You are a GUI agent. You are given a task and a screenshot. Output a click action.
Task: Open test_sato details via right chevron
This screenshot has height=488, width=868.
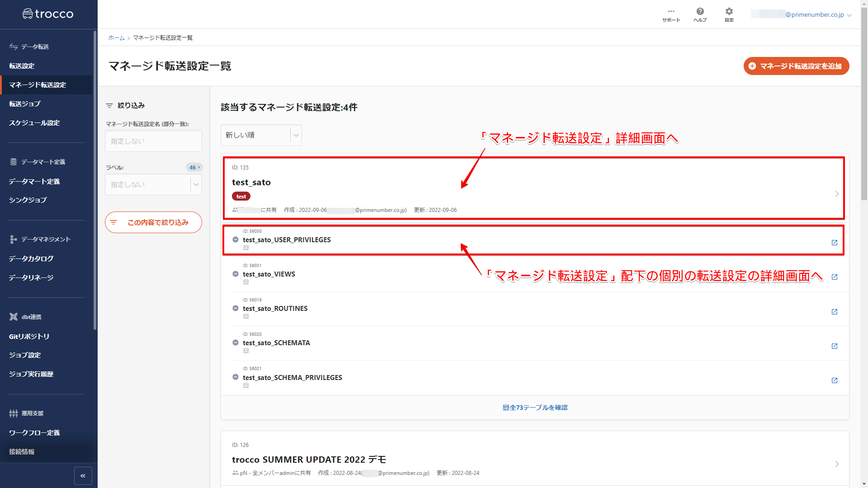[837, 194]
